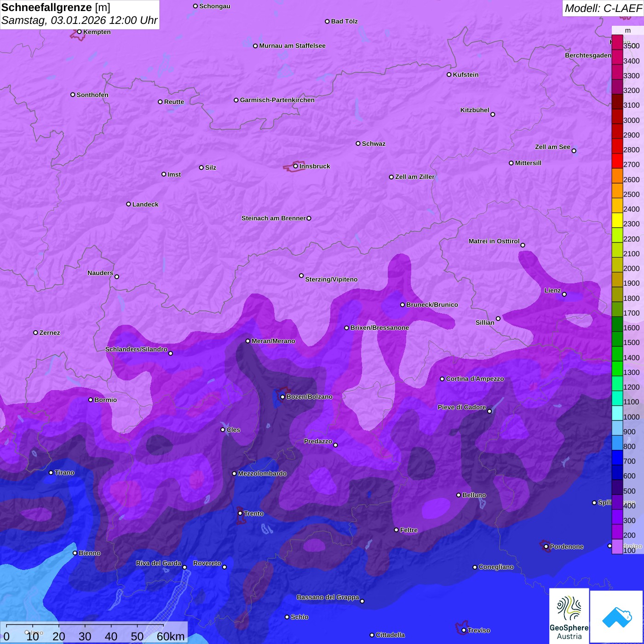Click the 'Feltre' label
The image size is (644, 644).
409,530
